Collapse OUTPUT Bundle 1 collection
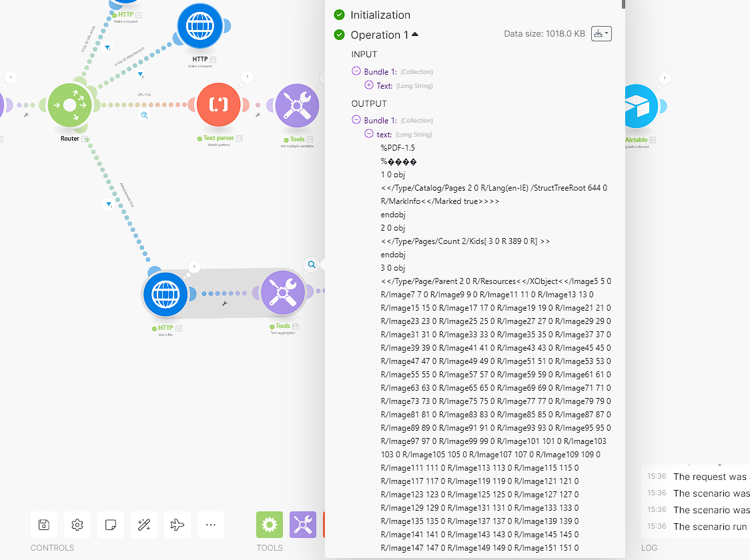 pos(356,120)
